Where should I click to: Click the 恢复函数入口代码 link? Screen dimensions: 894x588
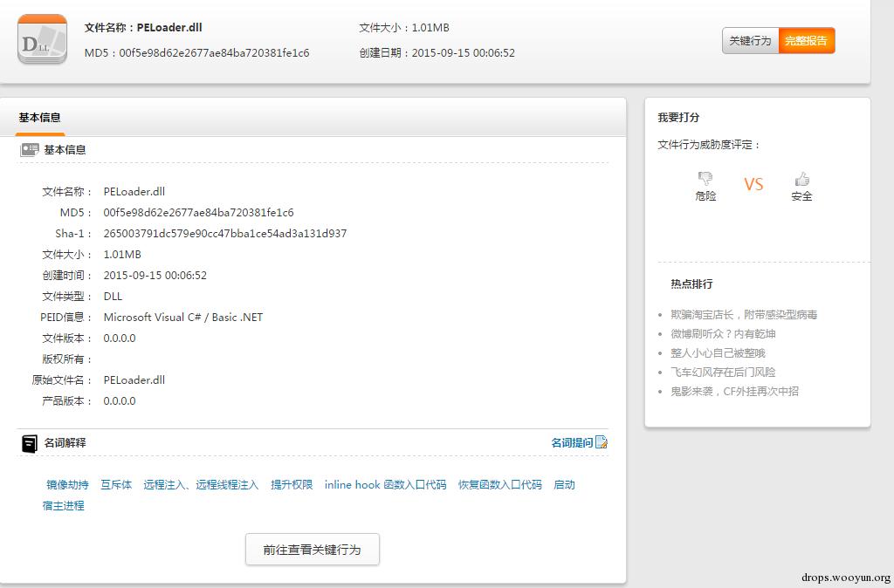499,485
